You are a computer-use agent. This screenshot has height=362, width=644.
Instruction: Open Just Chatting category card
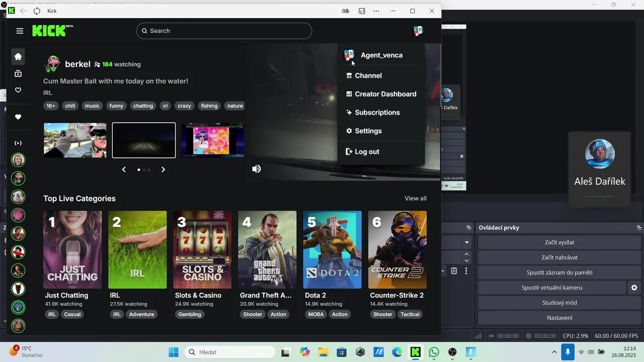pos(72,249)
